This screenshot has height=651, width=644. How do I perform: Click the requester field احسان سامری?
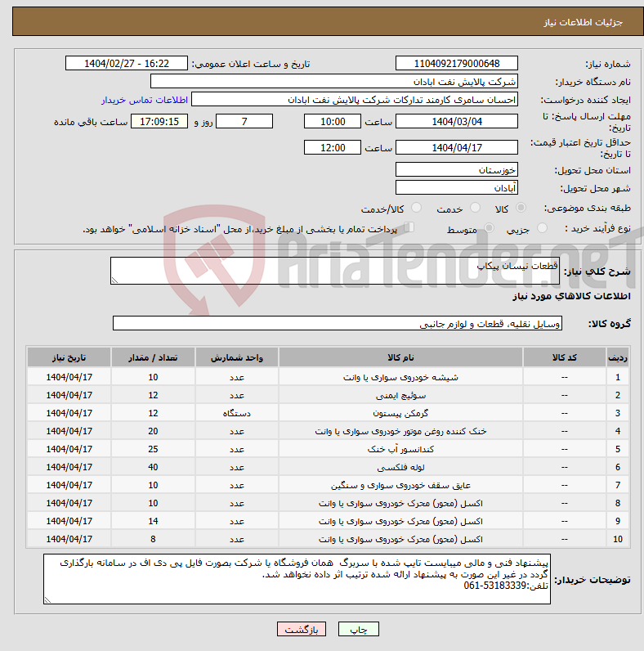pyautogui.click(x=355, y=100)
